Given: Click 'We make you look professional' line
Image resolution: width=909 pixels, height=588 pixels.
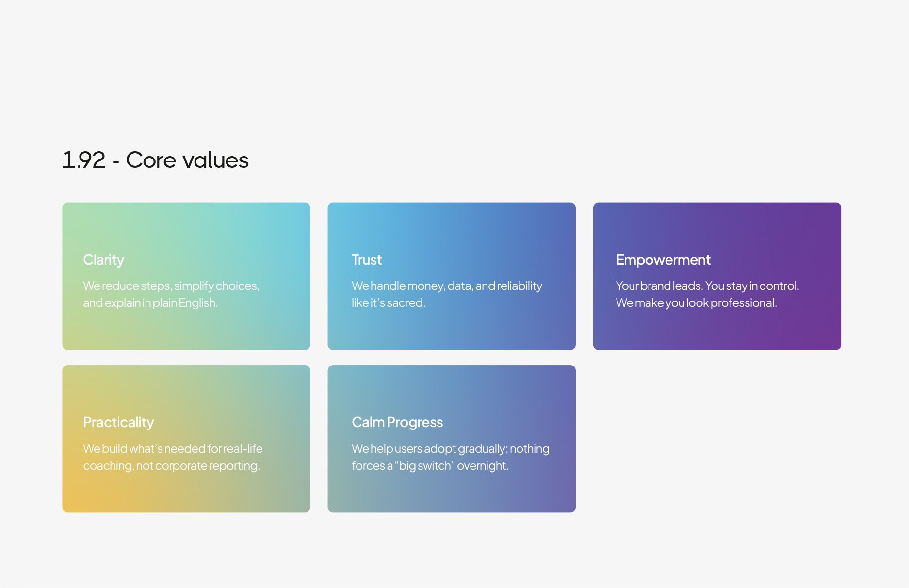Looking at the screenshot, I should pyautogui.click(x=696, y=303).
